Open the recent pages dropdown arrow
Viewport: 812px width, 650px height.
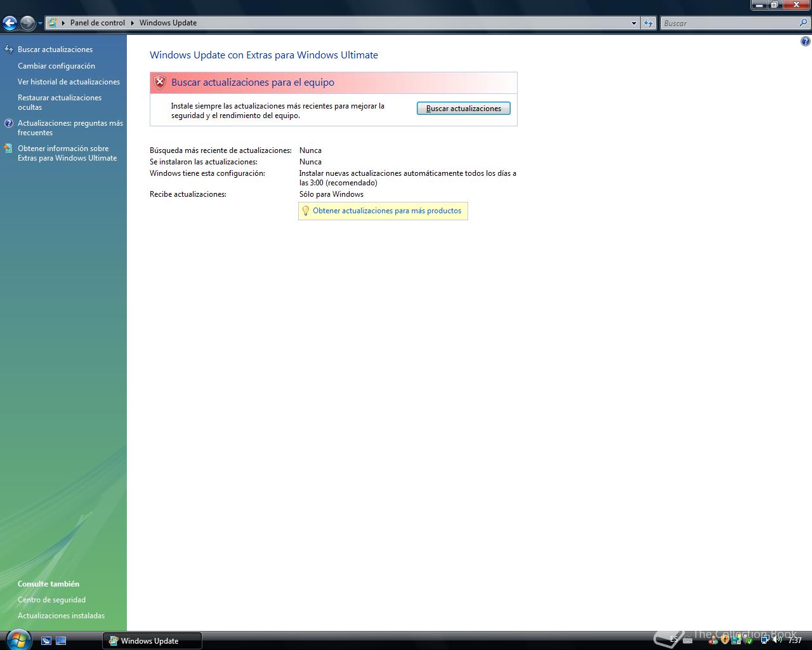[x=40, y=23]
